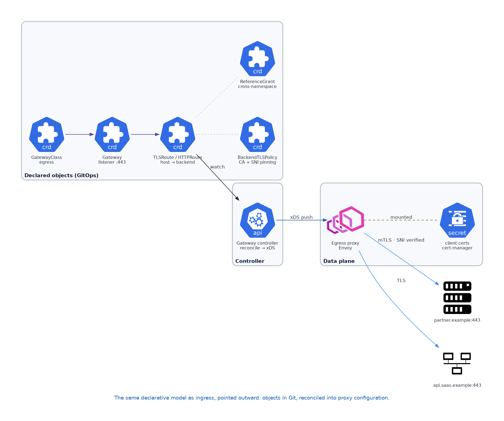Click the Envoy egress proxy logo
Screen dimensions: 504x421
pyautogui.click(x=345, y=220)
